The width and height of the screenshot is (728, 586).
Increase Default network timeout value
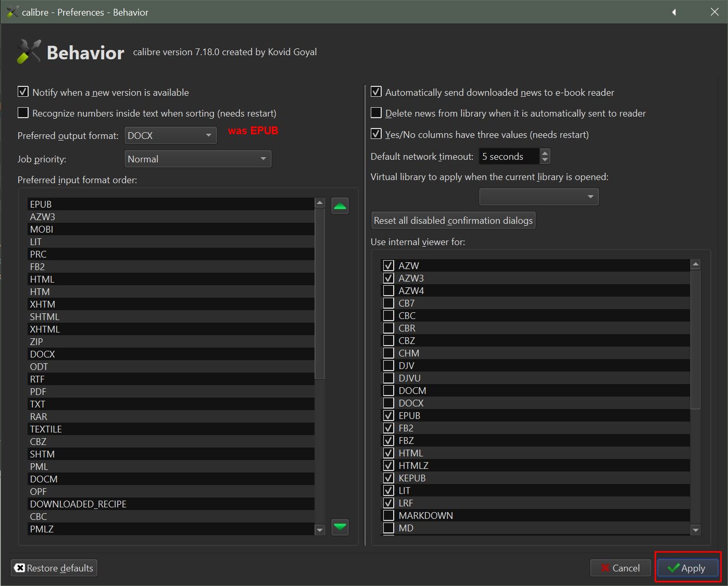click(545, 152)
